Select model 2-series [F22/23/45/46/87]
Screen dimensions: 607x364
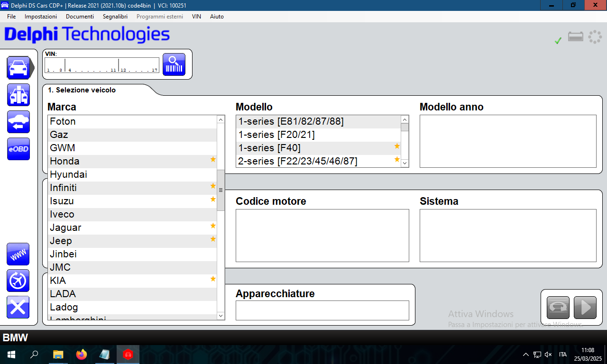point(318,162)
